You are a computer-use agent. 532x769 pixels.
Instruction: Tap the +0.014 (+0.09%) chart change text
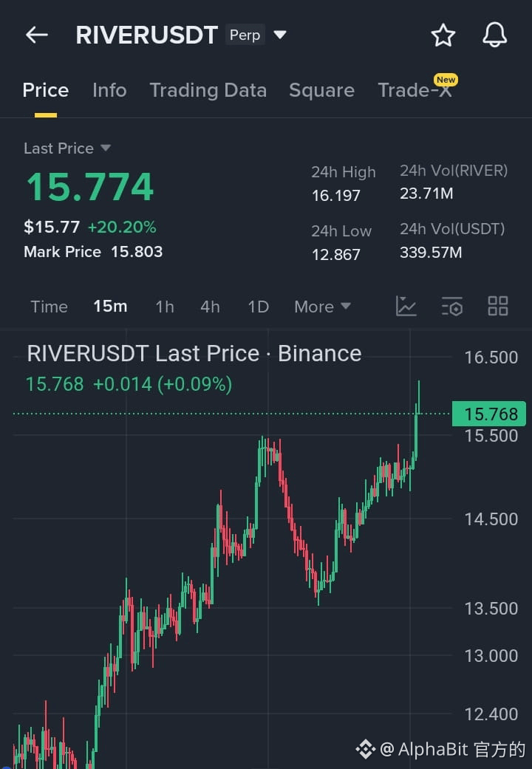(163, 384)
